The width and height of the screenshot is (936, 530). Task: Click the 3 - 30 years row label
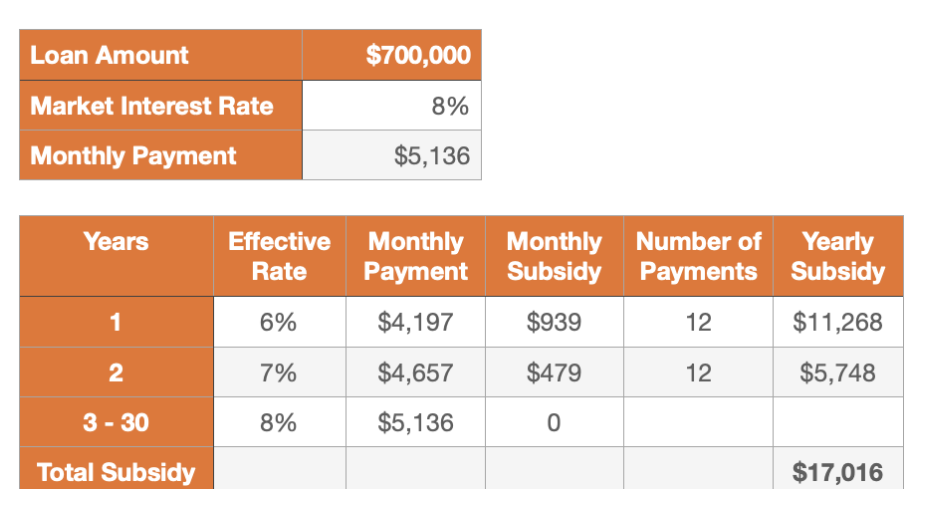pyautogui.click(x=116, y=423)
